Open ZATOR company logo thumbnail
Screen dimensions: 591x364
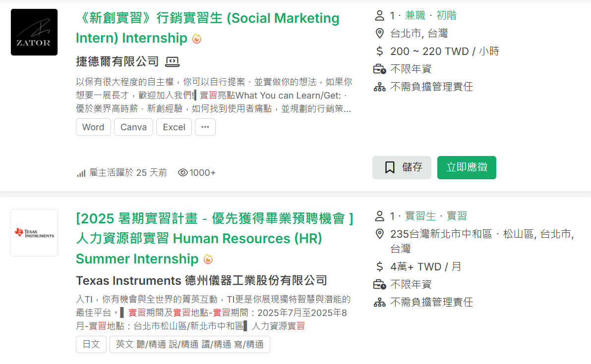tap(34, 32)
